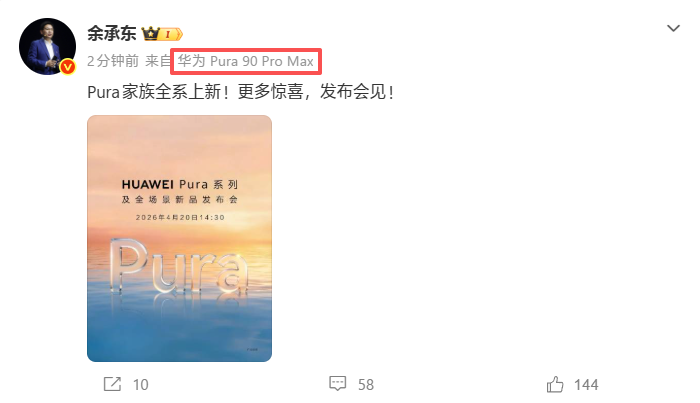Click the 华为 Pura 90 Pro Max source link
Viewport: 700px width, 403px height.
[246, 61]
